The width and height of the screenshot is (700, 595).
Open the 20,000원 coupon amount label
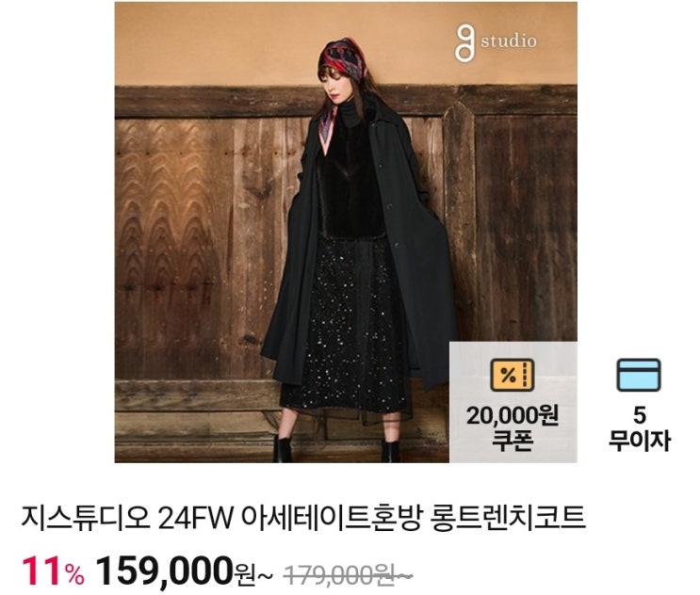pos(513,416)
